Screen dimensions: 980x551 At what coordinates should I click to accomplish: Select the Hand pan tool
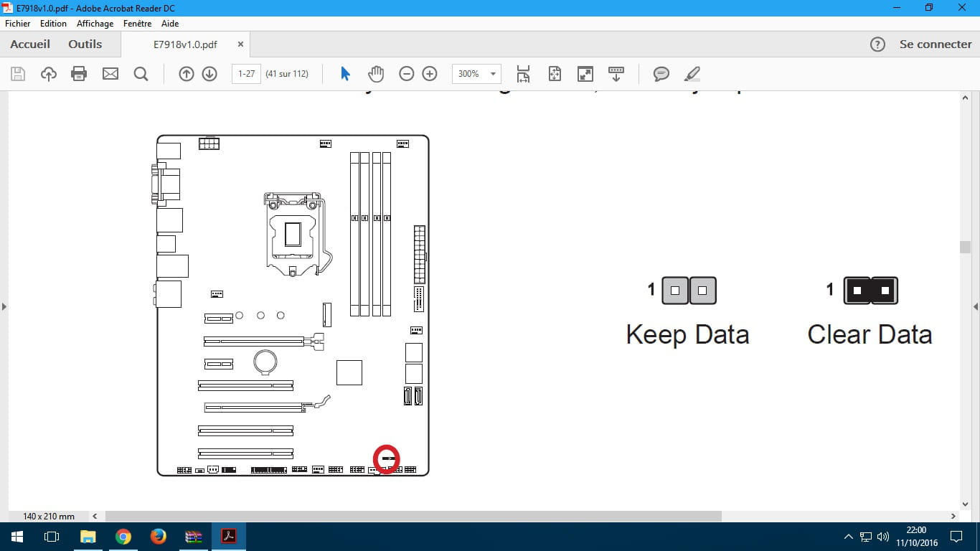point(376,74)
